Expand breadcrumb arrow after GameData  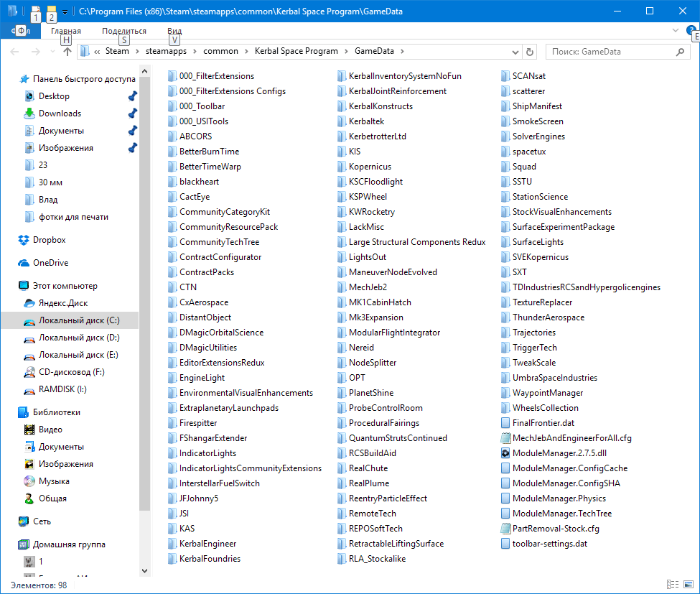point(402,52)
